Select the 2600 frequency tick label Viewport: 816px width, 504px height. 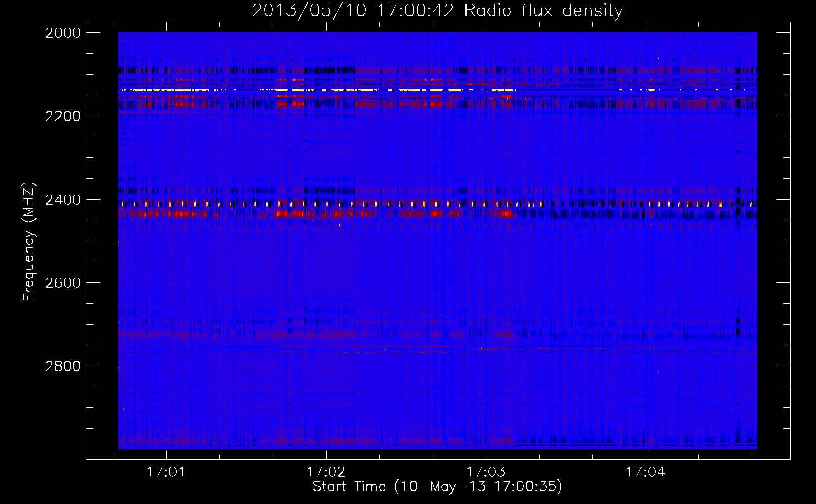coord(63,283)
